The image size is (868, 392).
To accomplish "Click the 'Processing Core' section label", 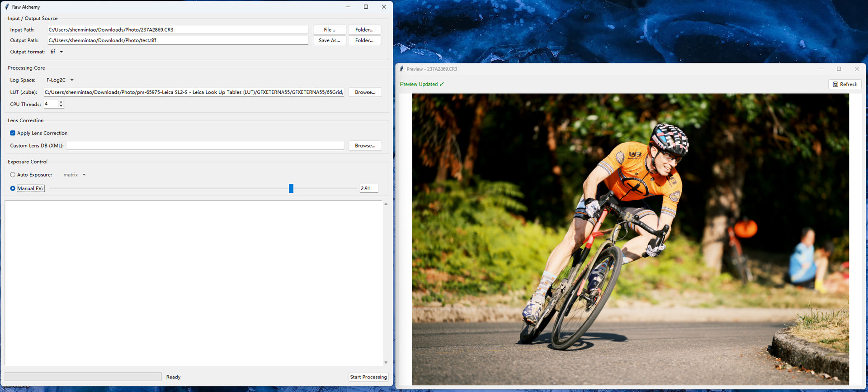I will [26, 68].
